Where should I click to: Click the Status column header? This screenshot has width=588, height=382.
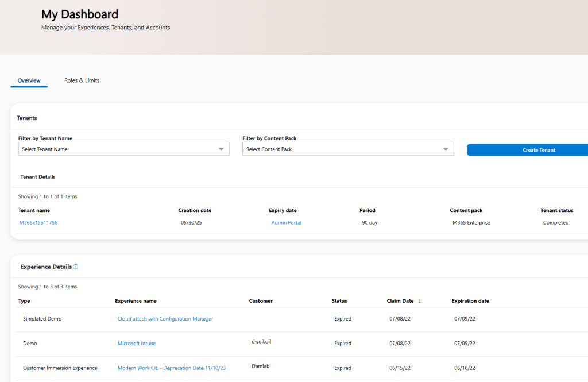tap(339, 300)
